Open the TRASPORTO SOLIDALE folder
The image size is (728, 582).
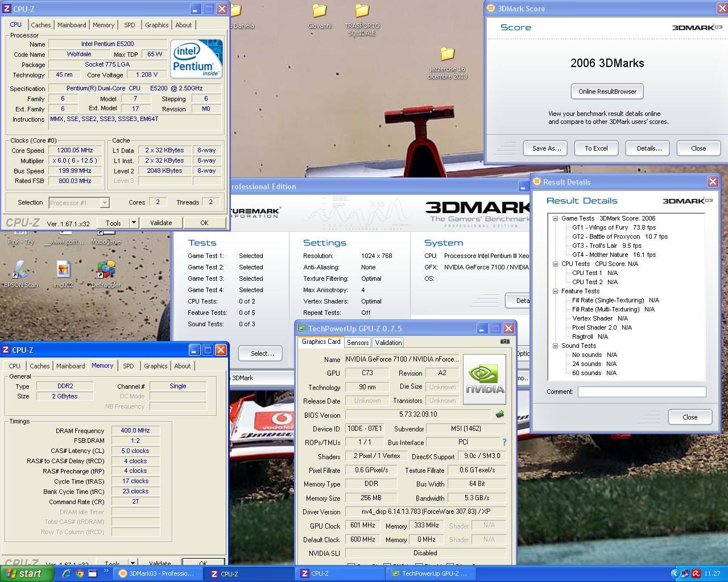362,20
